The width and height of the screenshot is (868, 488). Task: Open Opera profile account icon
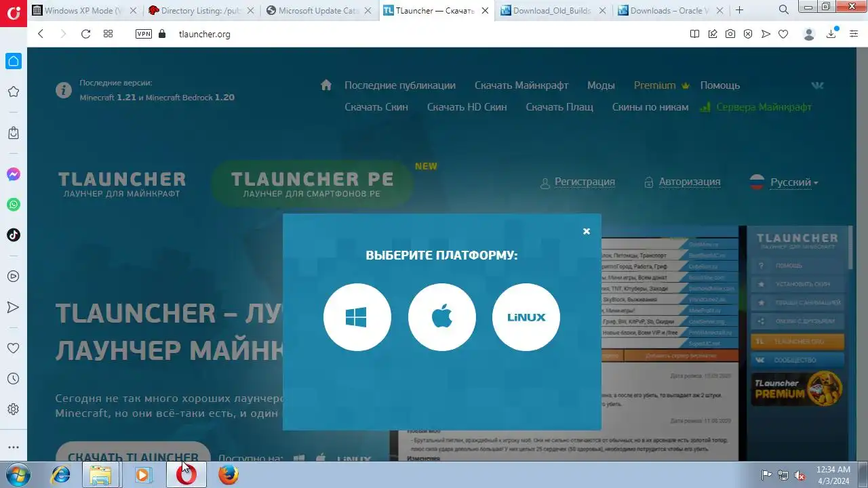coord(808,34)
